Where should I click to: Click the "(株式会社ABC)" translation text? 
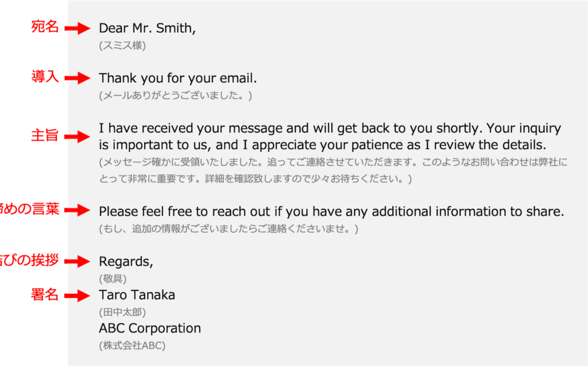pos(132,346)
